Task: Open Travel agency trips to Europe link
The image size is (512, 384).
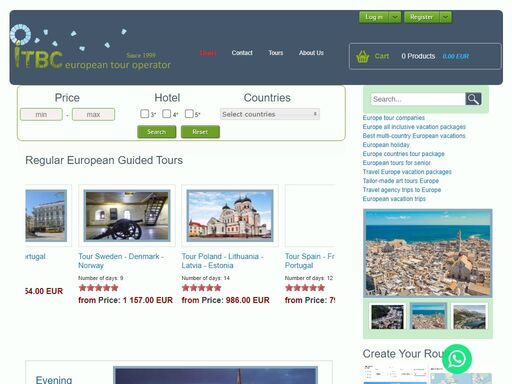Action: [x=402, y=190]
